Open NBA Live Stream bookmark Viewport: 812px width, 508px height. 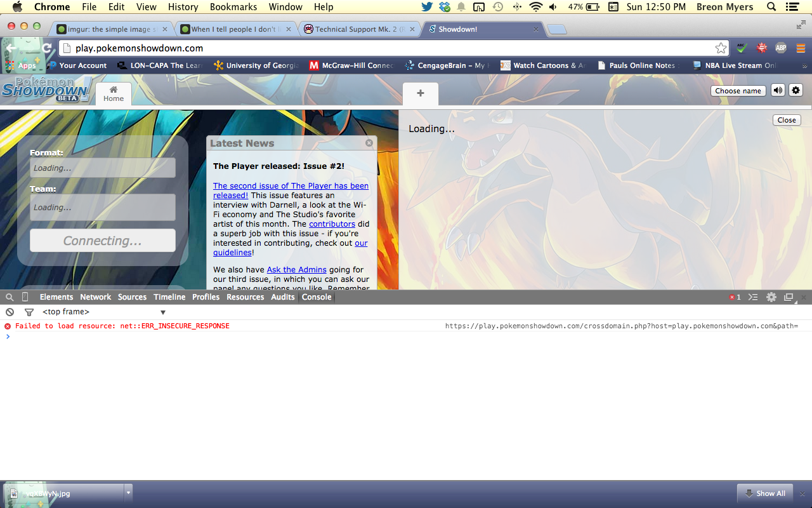point(734,65)
